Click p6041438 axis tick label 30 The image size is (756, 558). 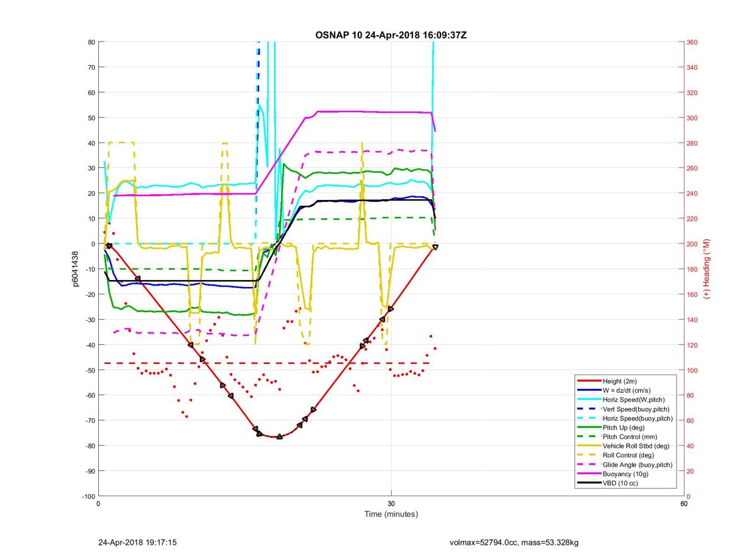pos(91,168)
